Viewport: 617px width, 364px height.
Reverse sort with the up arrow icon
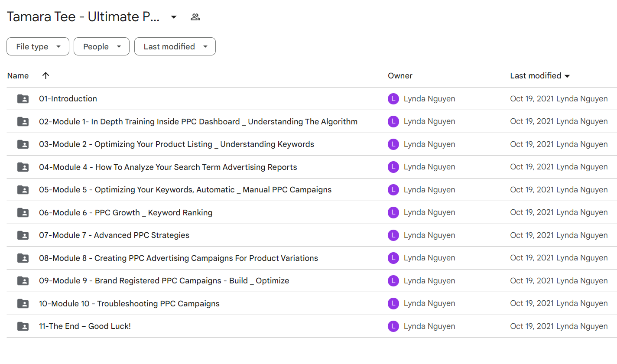45,75
